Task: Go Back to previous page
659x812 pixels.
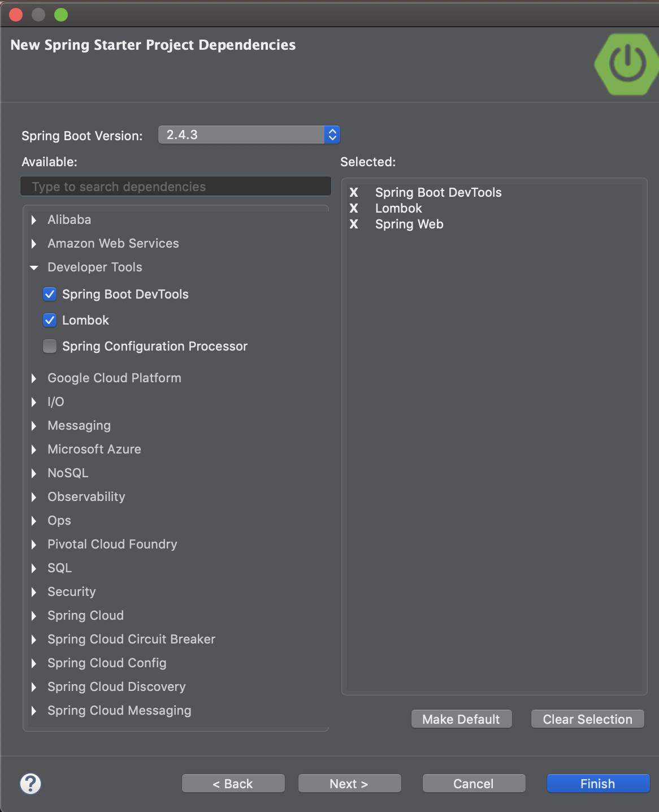Action: (233, 784)
